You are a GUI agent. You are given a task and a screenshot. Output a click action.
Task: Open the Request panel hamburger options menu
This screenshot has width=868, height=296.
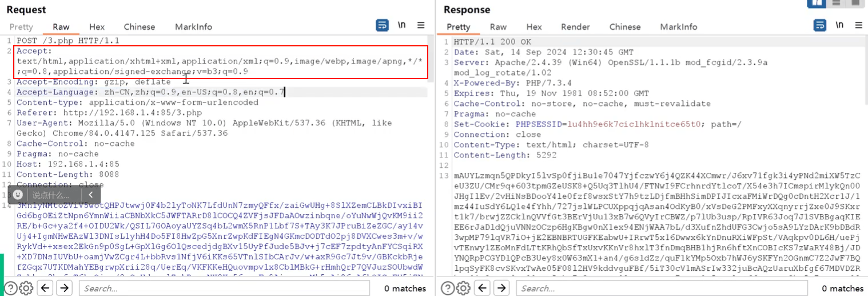click(421, 25)
